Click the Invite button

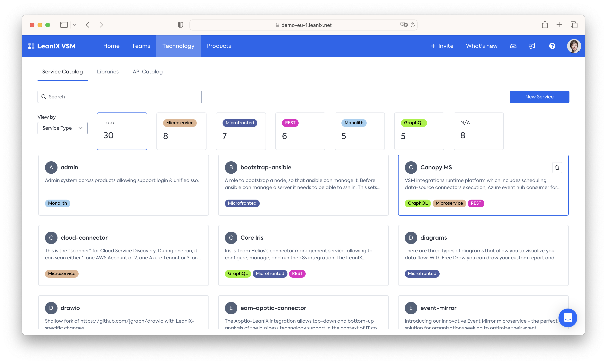(442, 46)
